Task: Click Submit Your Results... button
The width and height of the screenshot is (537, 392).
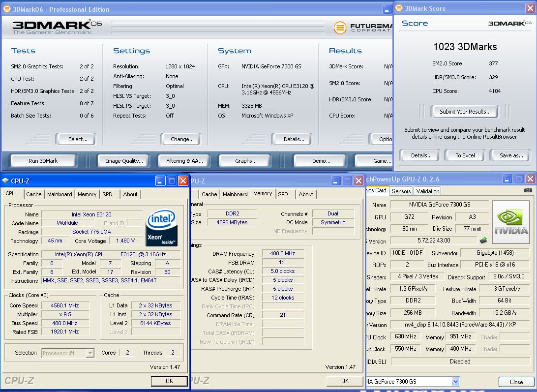Action: coord(465,112)
